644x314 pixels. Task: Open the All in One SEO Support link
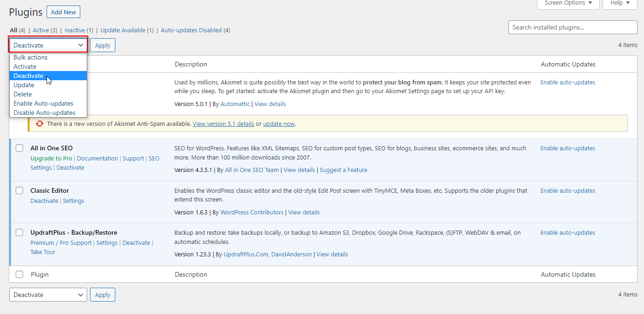133,159
